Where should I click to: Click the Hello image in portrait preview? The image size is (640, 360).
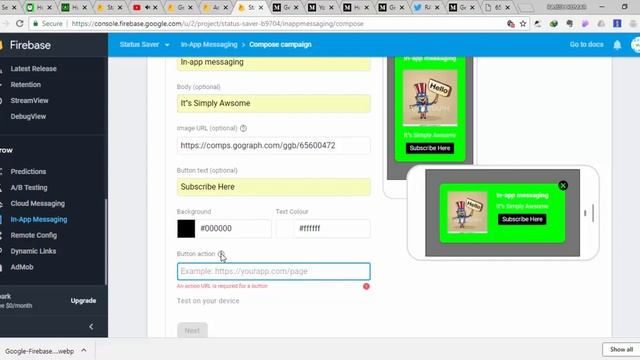430,98
